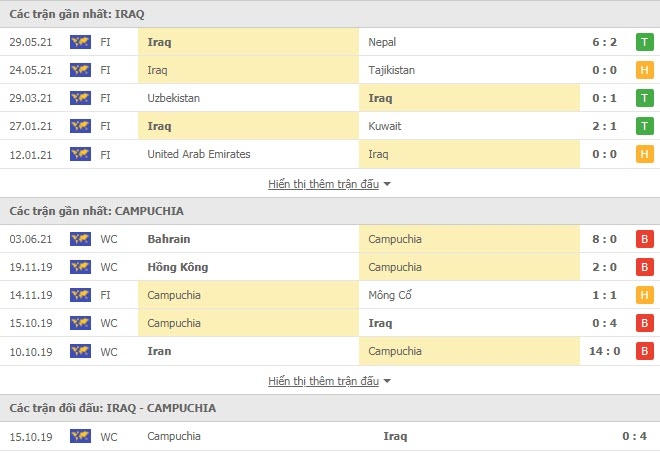The height and width of the screenshot is (453, 660).
Task: Expand more matches under the CAMPUCHIA section
Action: click(324, 381)
